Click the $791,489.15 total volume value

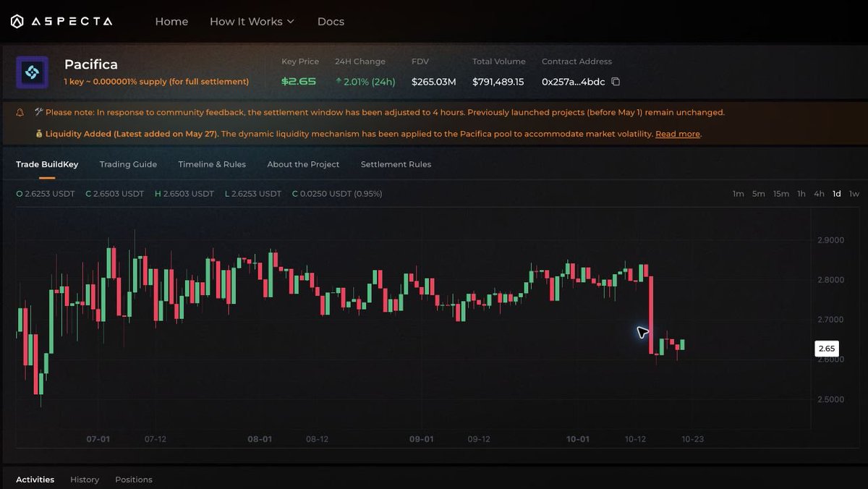point(498,82)
